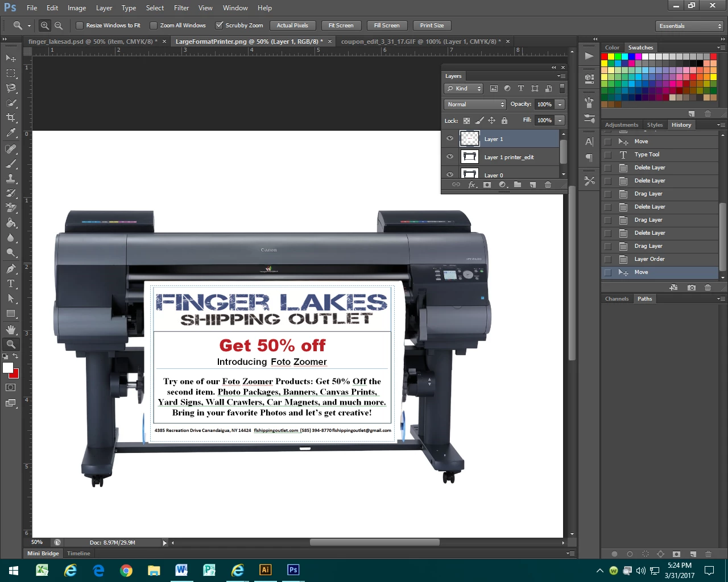Delete layer with Layers panel trash icon
The image size is (728, 582).
tap(548, 185)
